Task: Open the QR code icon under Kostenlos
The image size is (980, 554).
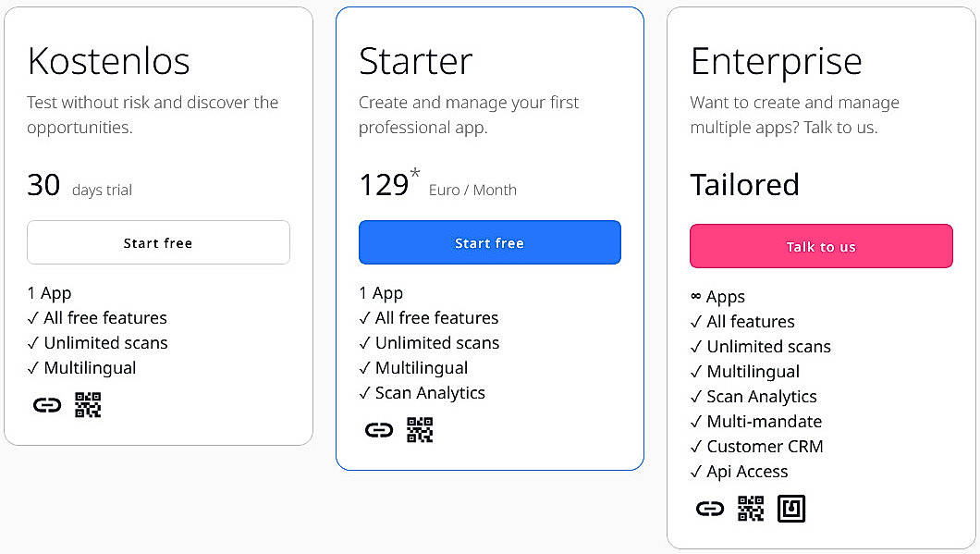Action: click(x=88, y=404)
